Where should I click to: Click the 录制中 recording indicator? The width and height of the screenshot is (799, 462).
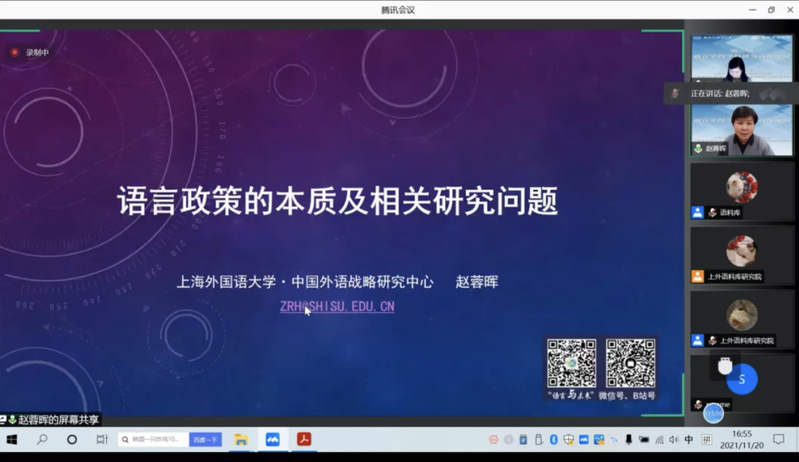pyautogui.click(x=30, y=52)
